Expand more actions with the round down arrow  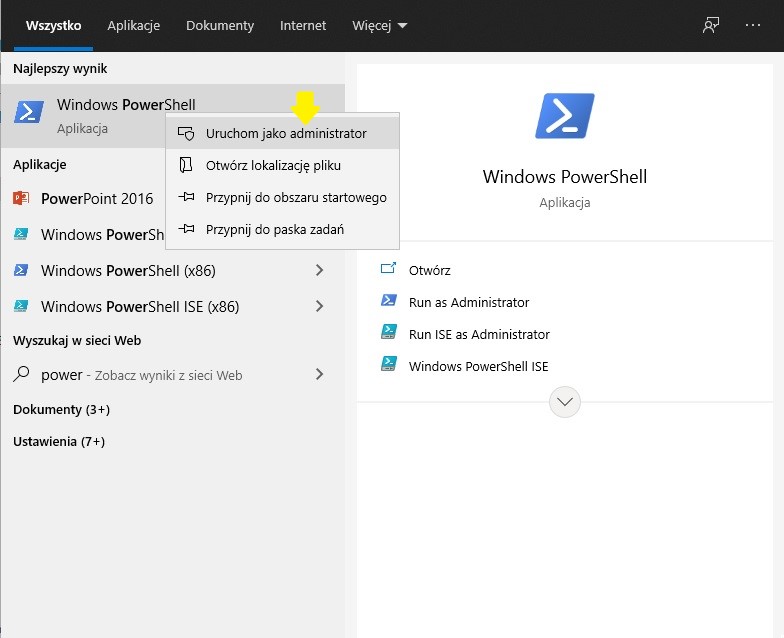click(565, 401)
